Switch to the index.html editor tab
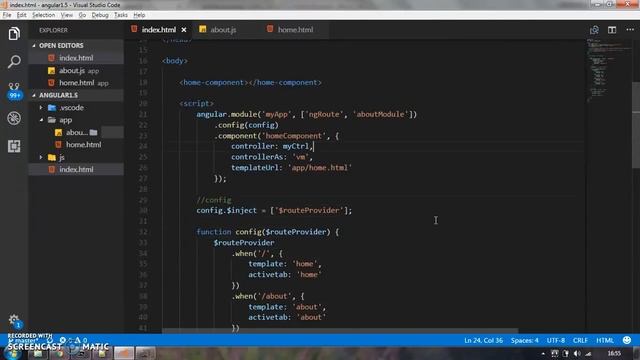640x360 pixels. pos(158,30)
